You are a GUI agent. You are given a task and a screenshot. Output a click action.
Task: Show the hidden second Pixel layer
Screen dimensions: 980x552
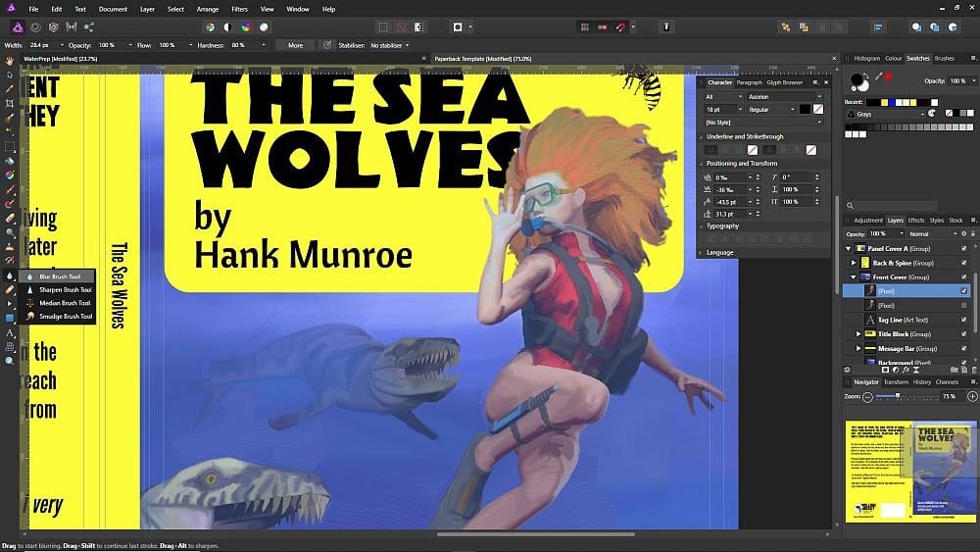[963, 306]
